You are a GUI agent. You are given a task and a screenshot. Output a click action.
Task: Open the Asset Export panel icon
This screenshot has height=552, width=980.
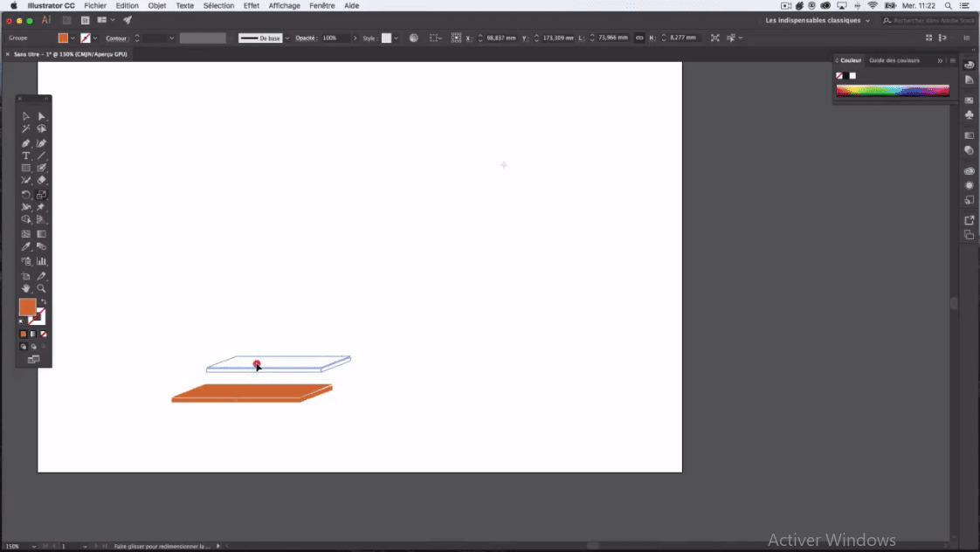pos(970,220)
